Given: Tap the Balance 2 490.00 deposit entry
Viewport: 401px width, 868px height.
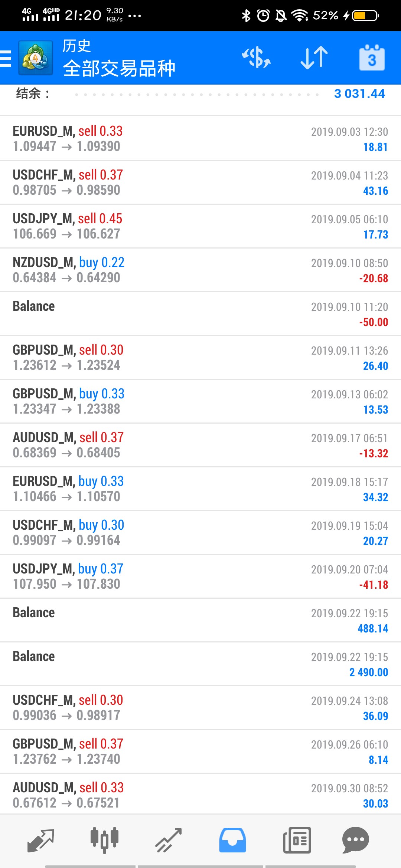Looking at the screenshot, I should tap(200, 664).
